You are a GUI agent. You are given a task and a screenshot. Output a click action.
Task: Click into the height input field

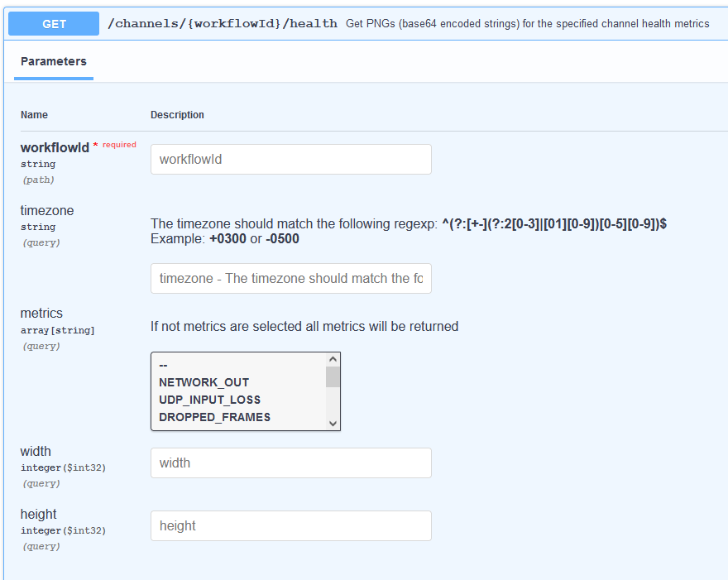(290, 525)
